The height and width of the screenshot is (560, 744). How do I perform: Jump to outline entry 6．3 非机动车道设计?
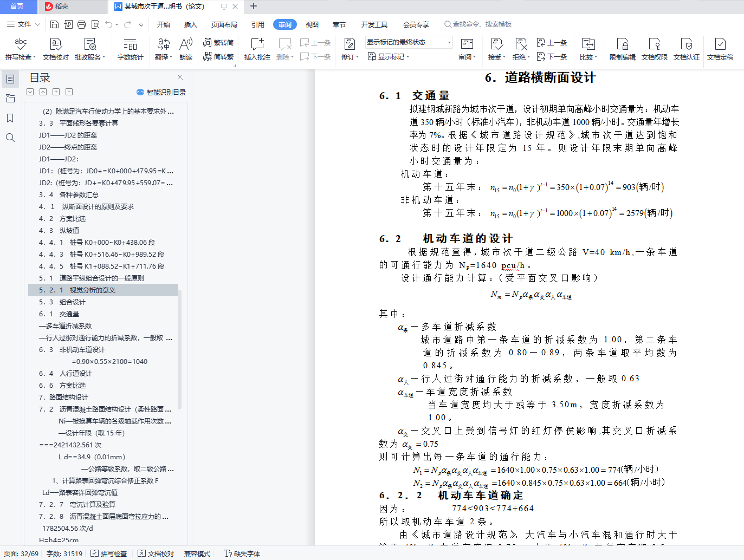tap(72, 350)
